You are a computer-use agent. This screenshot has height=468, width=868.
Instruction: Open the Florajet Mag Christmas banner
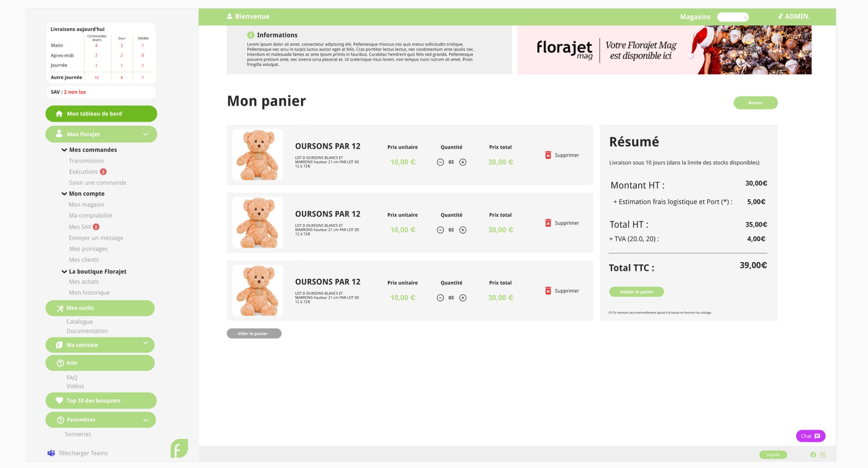pyautogui.click(x=664, y=50)
